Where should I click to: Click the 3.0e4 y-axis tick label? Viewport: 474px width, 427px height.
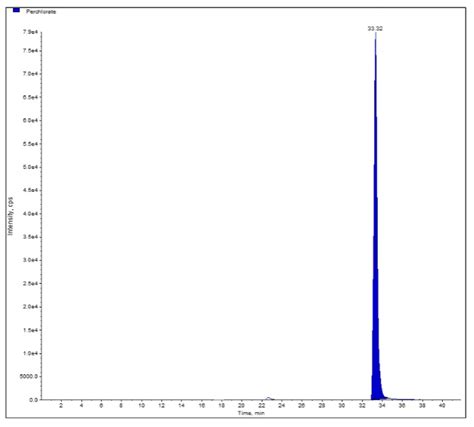(x=30, y=260)
